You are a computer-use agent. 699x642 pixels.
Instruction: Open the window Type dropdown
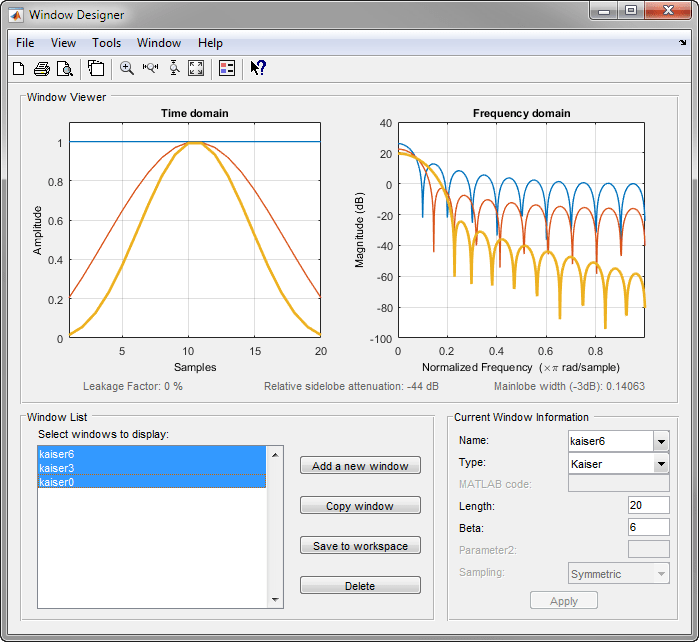point(661,463)
